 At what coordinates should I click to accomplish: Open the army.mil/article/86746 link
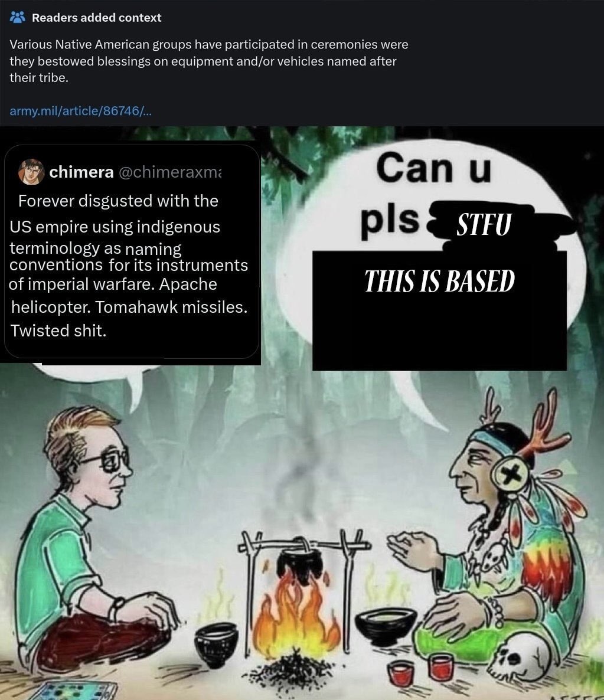tap(80, 110)
